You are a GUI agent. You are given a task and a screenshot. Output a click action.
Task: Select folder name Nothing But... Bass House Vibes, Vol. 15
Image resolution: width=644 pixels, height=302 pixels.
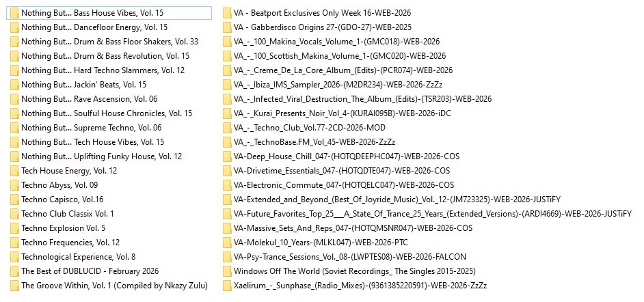tap(92, 13)
